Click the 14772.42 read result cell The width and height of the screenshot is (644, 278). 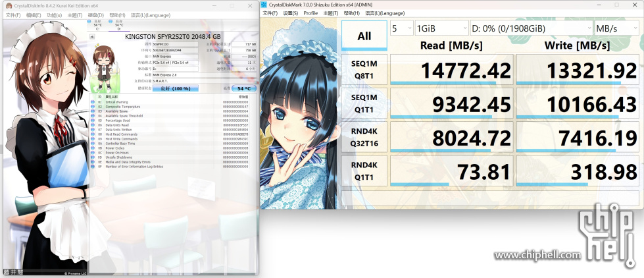coord(451,70)
